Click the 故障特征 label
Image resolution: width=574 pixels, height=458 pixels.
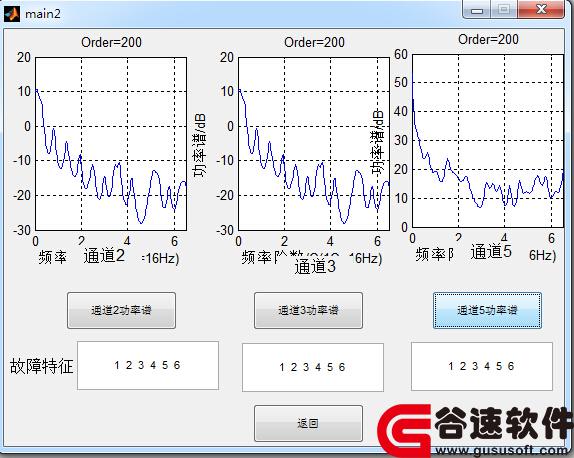click(42, 366)
